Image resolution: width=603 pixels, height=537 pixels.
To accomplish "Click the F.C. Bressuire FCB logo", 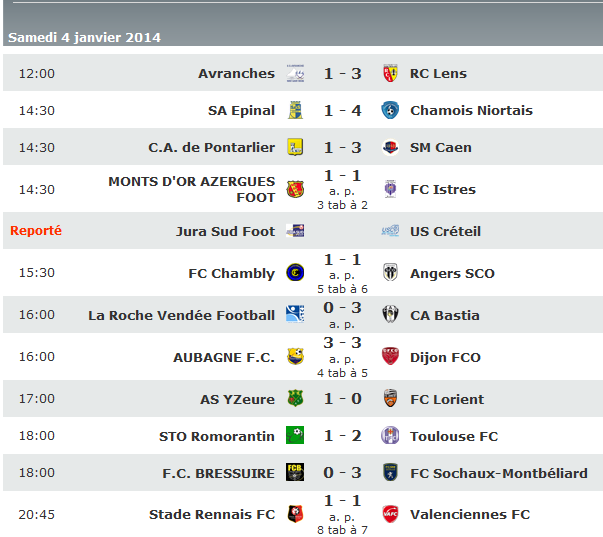I will 295,472.
